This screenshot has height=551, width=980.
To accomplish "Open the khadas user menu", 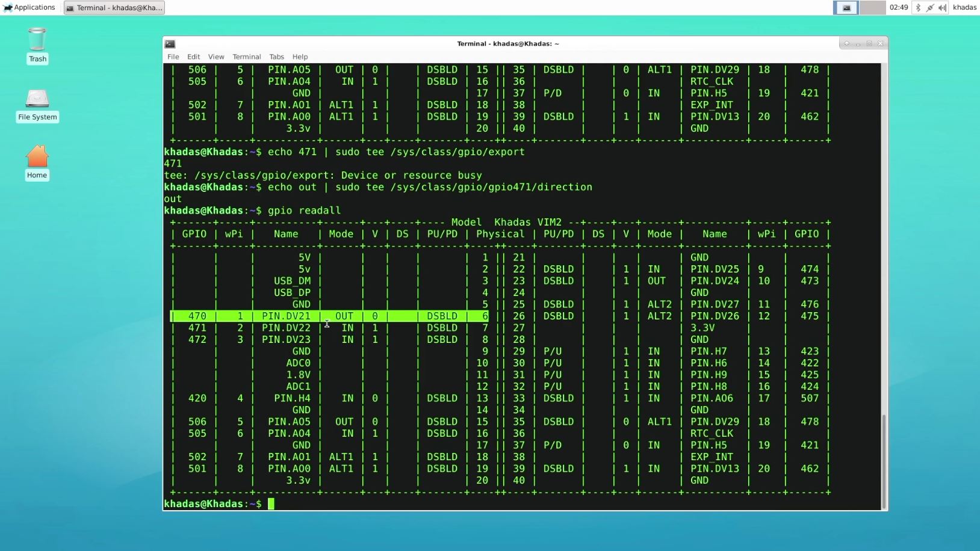I will click(x=964, y=8).
